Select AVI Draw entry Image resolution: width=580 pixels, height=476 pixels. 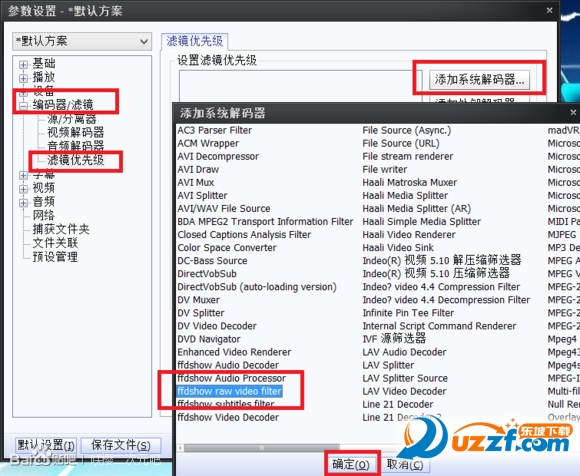click(198, 169)
